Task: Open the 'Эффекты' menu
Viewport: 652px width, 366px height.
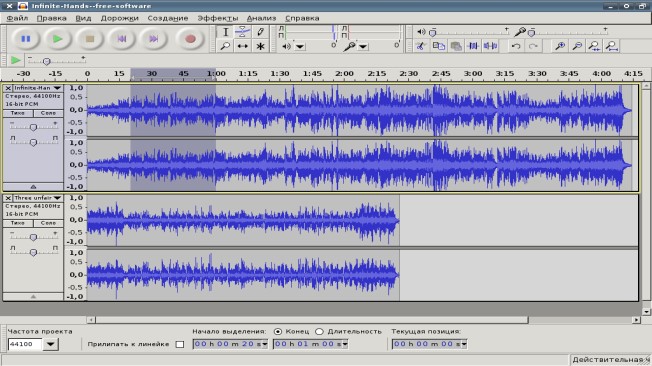Action: click(x=217, y=18)
